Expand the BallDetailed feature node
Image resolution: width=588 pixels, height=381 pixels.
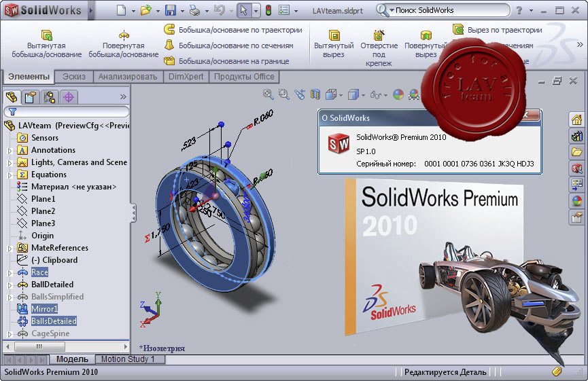10,285
